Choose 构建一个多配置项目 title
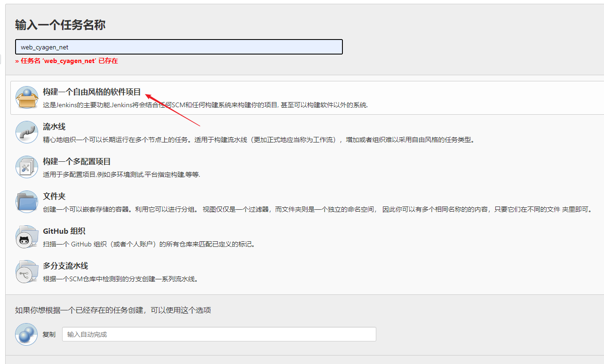The image size is (604, 364). point(77,162)
